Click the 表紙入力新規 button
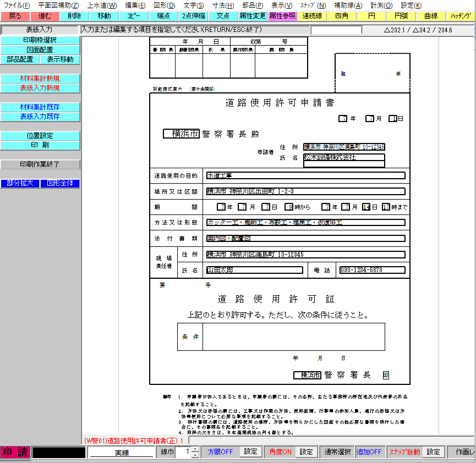The image size is (476, 463). 40,88
